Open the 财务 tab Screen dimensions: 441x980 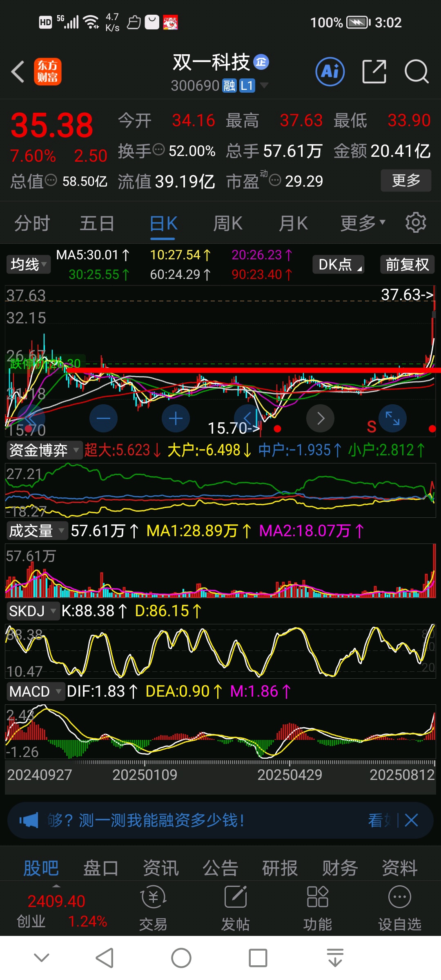pos(340,868)
